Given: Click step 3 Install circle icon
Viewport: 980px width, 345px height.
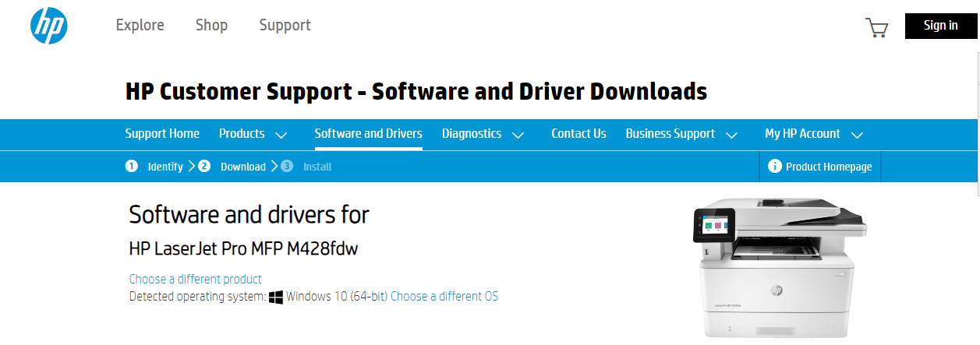Looking at the screenshot, I should 287,167.
